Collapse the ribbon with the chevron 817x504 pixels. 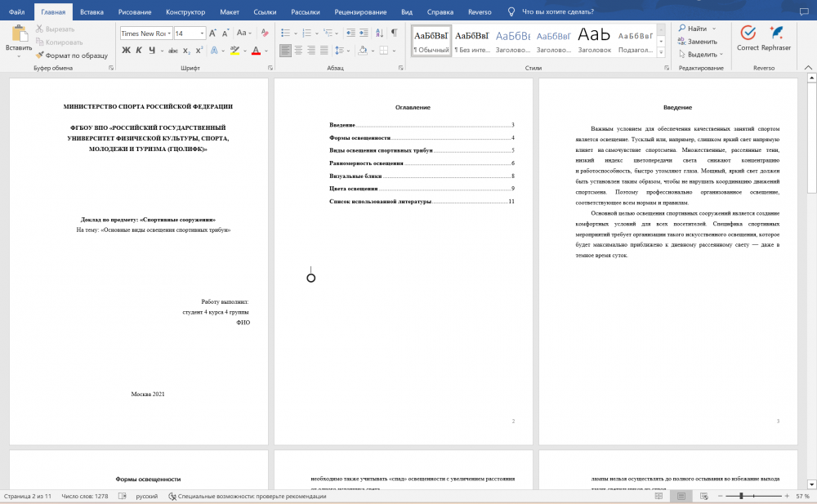coord(808,68)
